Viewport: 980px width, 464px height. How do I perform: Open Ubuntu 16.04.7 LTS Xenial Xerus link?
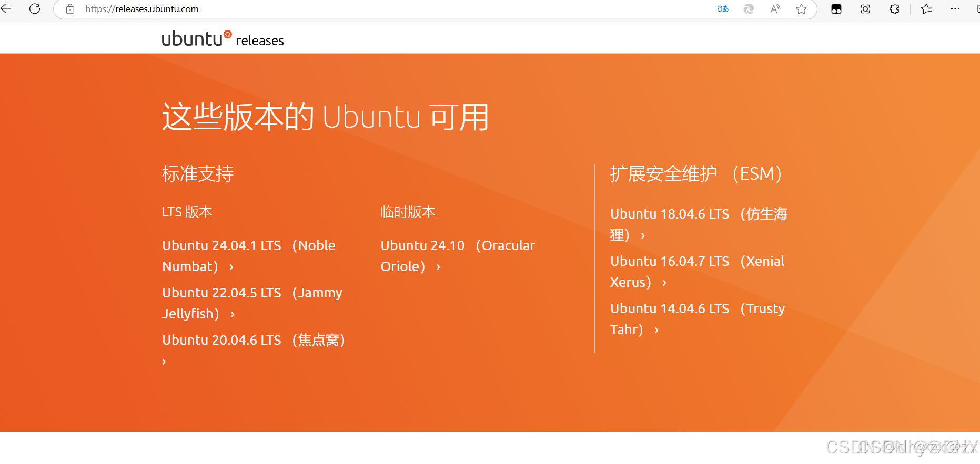(698, 272)
